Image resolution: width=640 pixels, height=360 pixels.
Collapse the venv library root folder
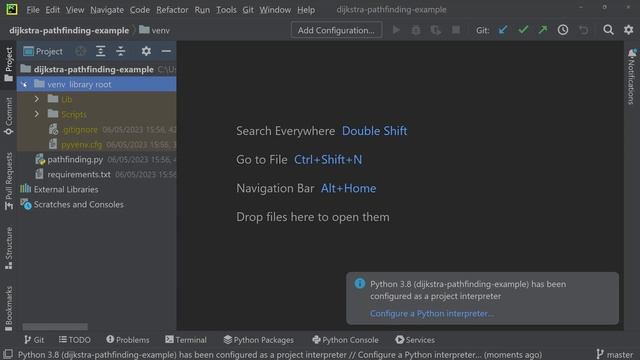(x=24, y=84)
